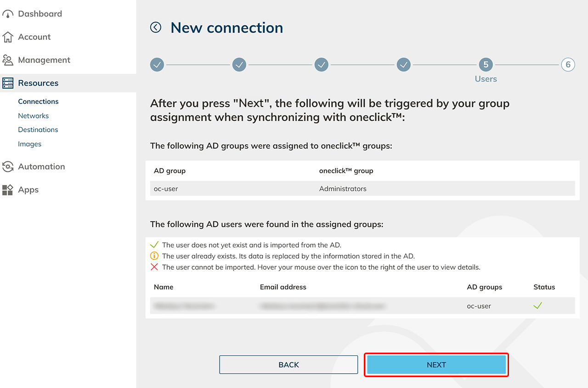Image resolution: width=588 pixels, height=388 pixels.
Task: Select the fourth completed step circle
Action: [x=404, y=65]
